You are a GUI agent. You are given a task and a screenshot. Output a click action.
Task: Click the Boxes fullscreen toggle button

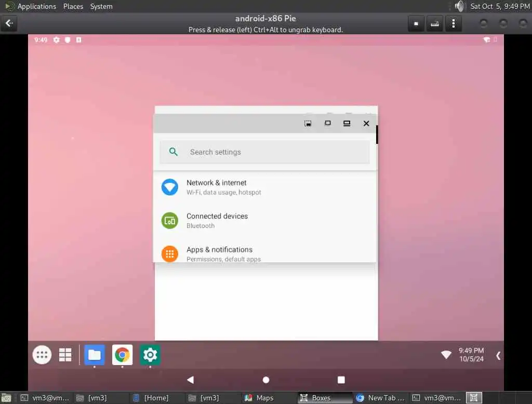click(x=416, y=24)
